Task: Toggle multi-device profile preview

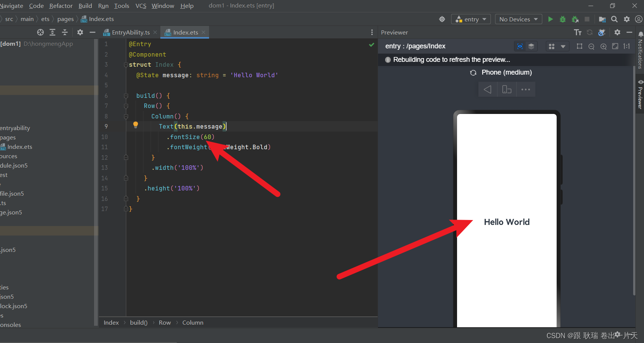Action: (551, 46)
